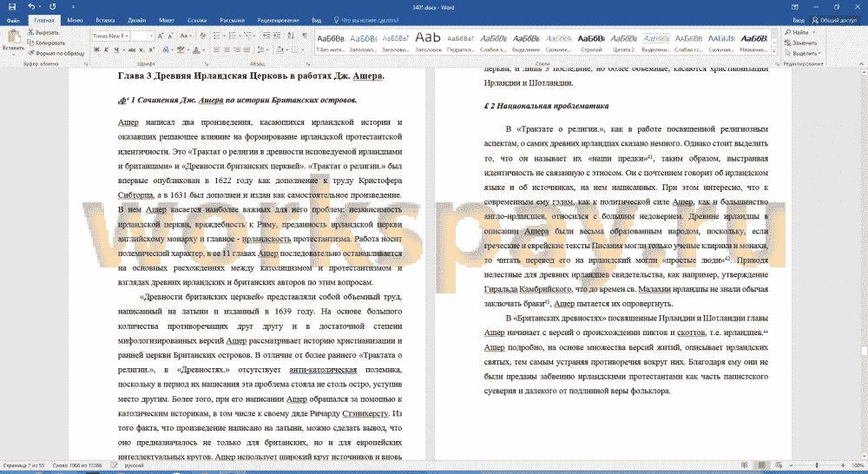Toggle italic (К) formatting

(106, 49)
